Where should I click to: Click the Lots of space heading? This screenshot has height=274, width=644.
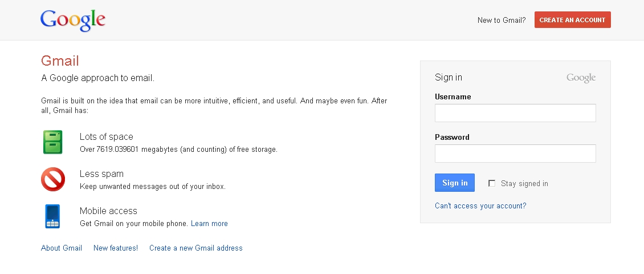107,136
